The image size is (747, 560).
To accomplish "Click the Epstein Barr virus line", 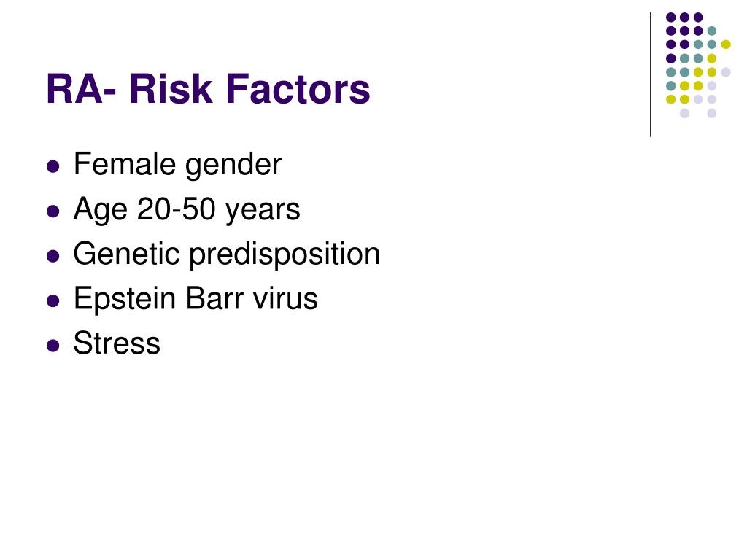I will [x=196, y=299].
